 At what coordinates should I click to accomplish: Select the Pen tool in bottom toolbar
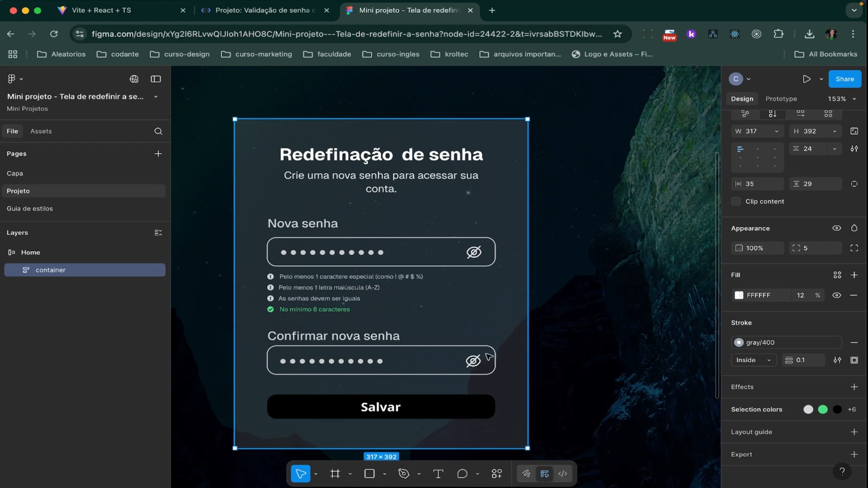tap(403, 474)
